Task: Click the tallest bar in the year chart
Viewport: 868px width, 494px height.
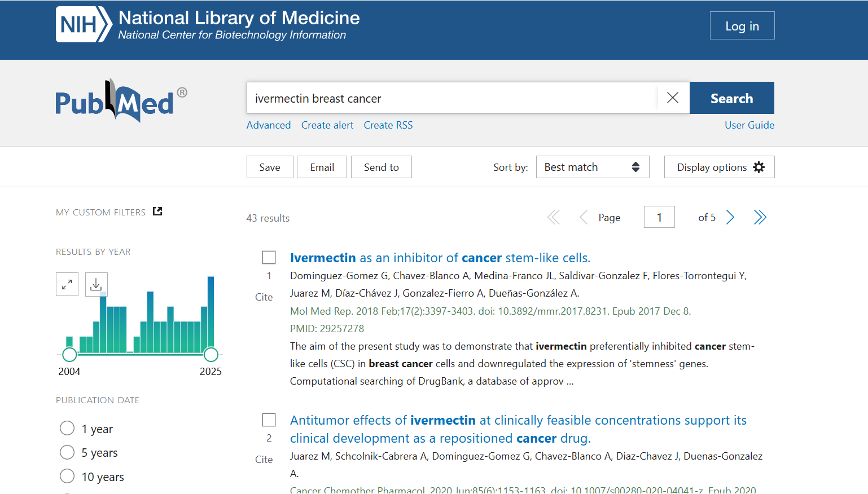Action: 211,314
